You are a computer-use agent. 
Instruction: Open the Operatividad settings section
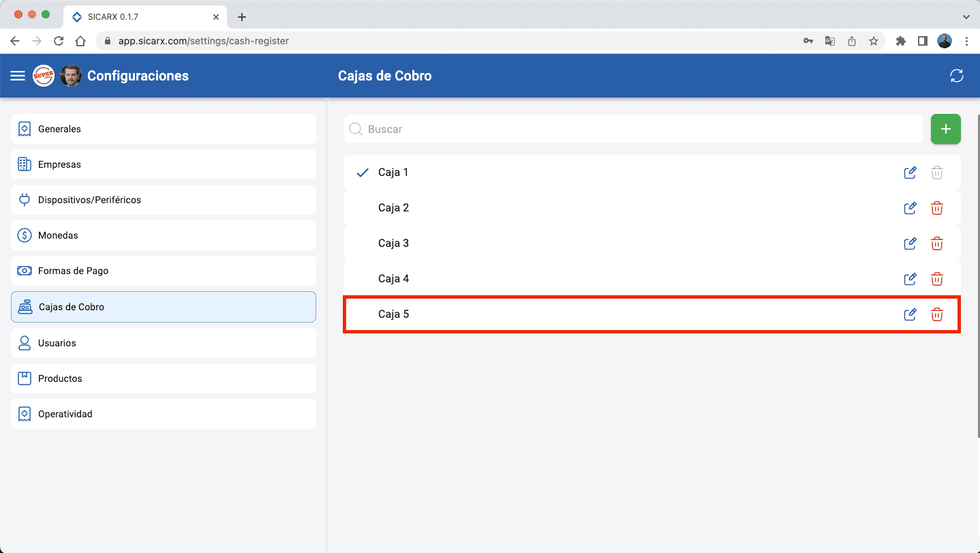(x=25, y=414)
